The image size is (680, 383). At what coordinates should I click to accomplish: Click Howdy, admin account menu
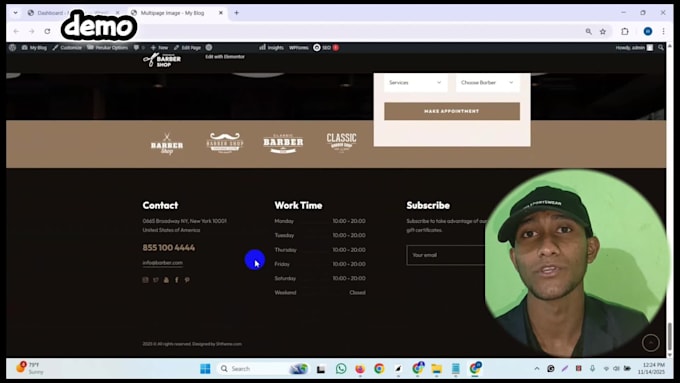pos(634,48)
